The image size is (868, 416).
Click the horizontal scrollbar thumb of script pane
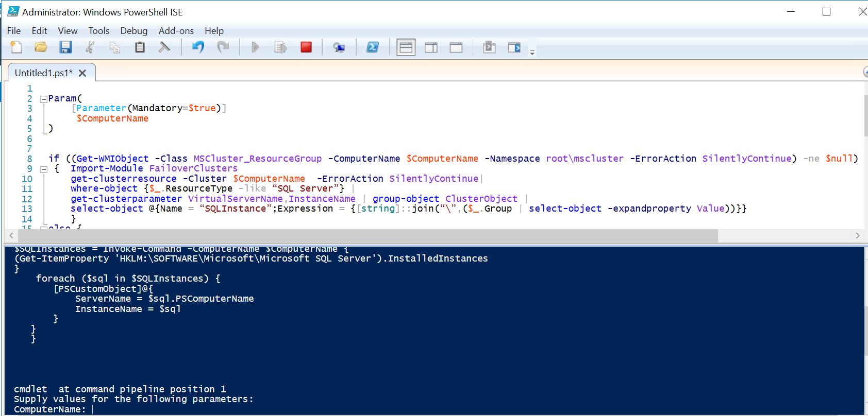pos(368,235)
